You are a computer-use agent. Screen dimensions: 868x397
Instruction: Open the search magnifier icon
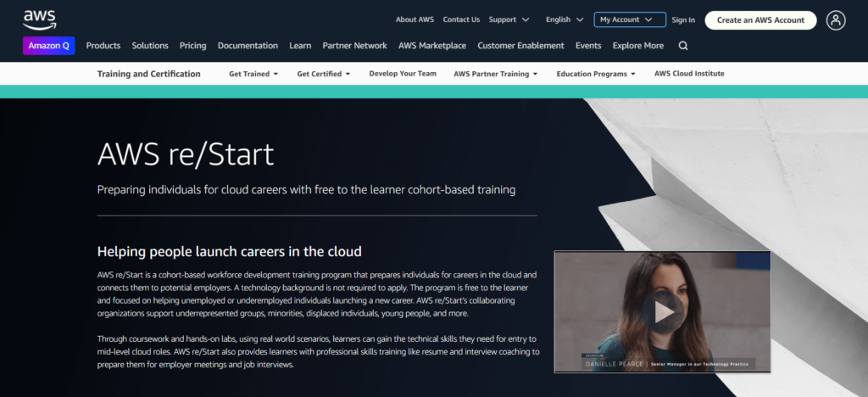tap(683, 46)
